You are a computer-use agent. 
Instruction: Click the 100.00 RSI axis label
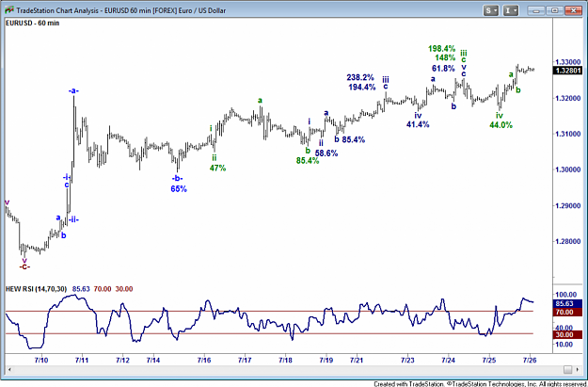point(566,295)
